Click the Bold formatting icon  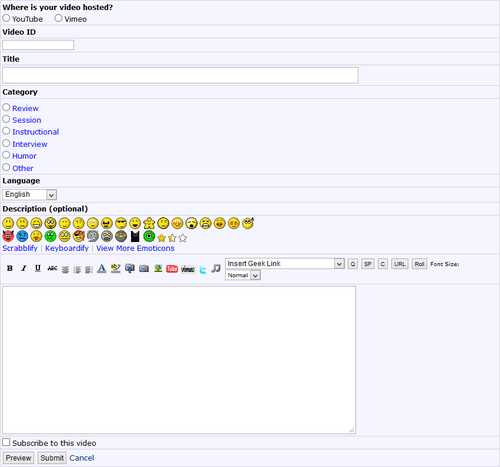pyautogui.click(x=10, y=268)
